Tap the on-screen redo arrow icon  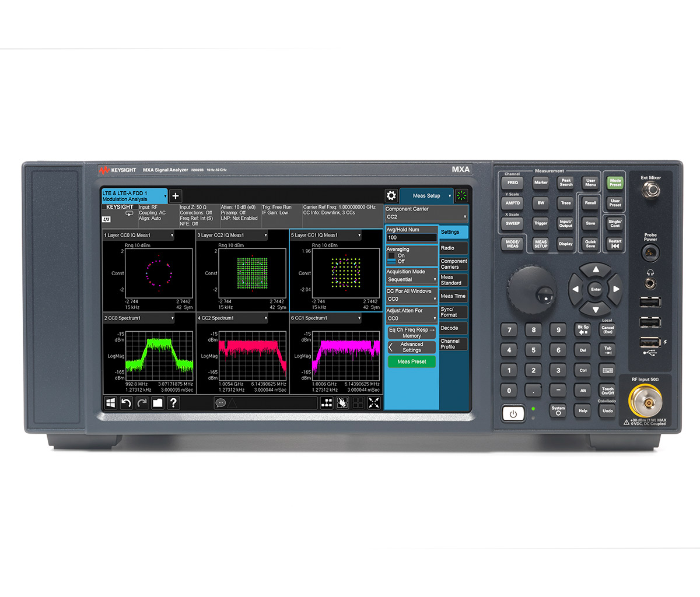(142, 403)
